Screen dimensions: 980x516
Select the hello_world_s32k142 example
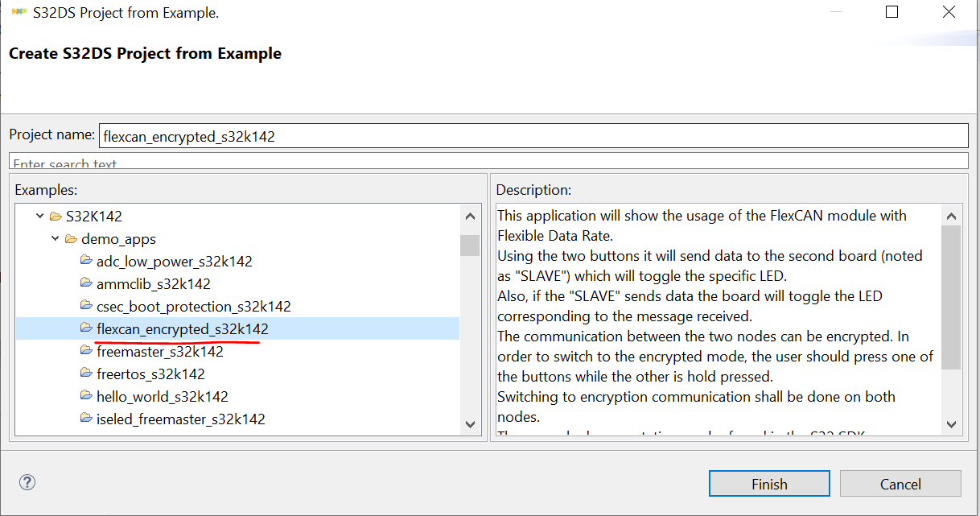[x=162, y=396]
